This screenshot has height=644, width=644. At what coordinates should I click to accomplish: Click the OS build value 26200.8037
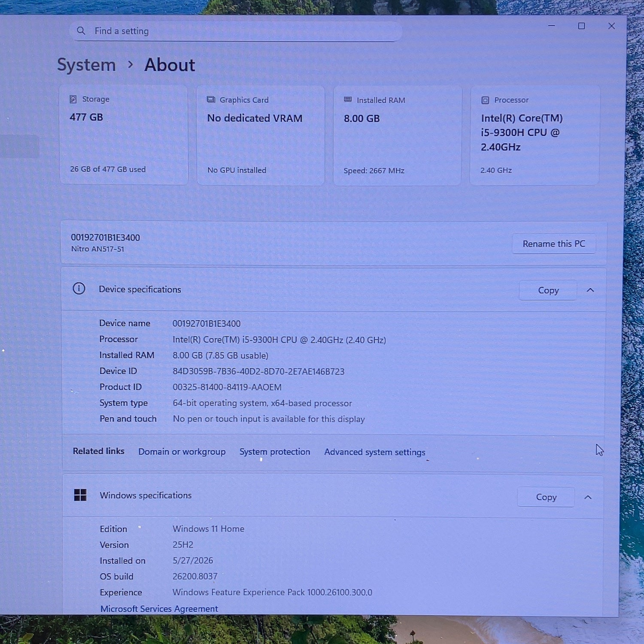click(x=195, y=577)
